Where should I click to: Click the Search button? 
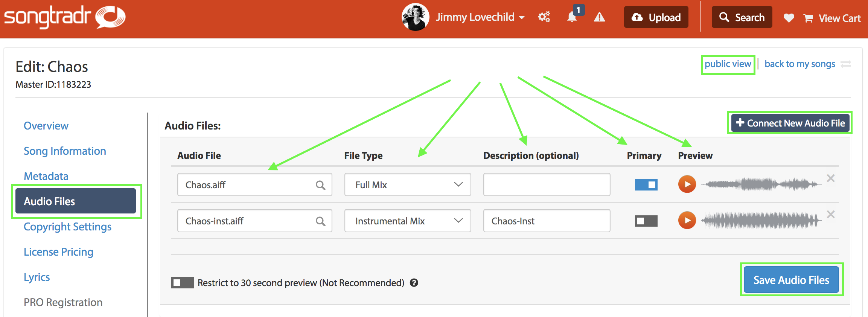click(x=742, y=17)
